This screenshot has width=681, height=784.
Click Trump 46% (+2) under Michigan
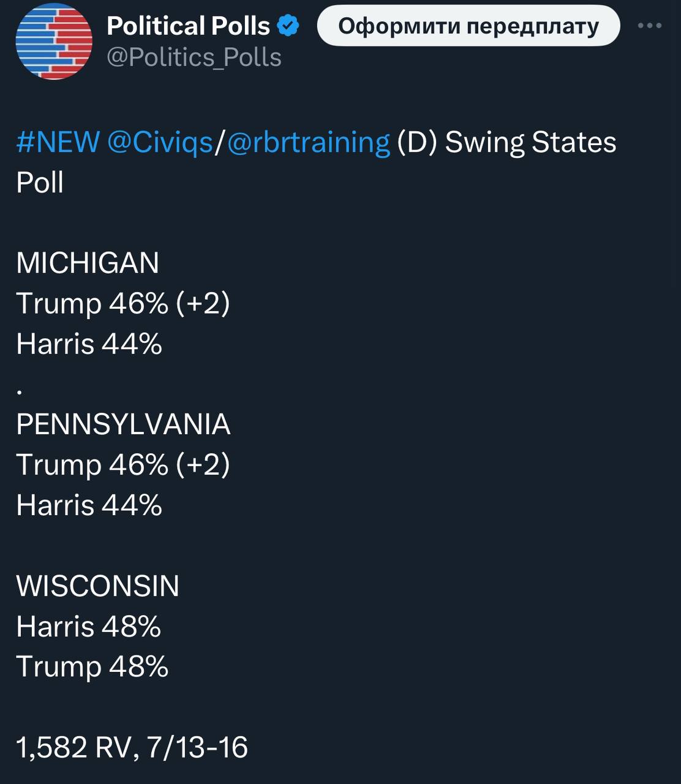(122, 303)
